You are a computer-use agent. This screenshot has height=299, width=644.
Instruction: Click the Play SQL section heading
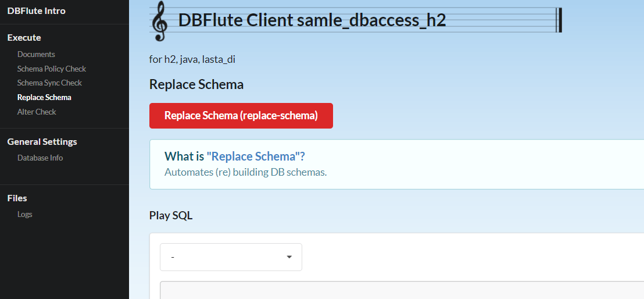click(170, 215)
